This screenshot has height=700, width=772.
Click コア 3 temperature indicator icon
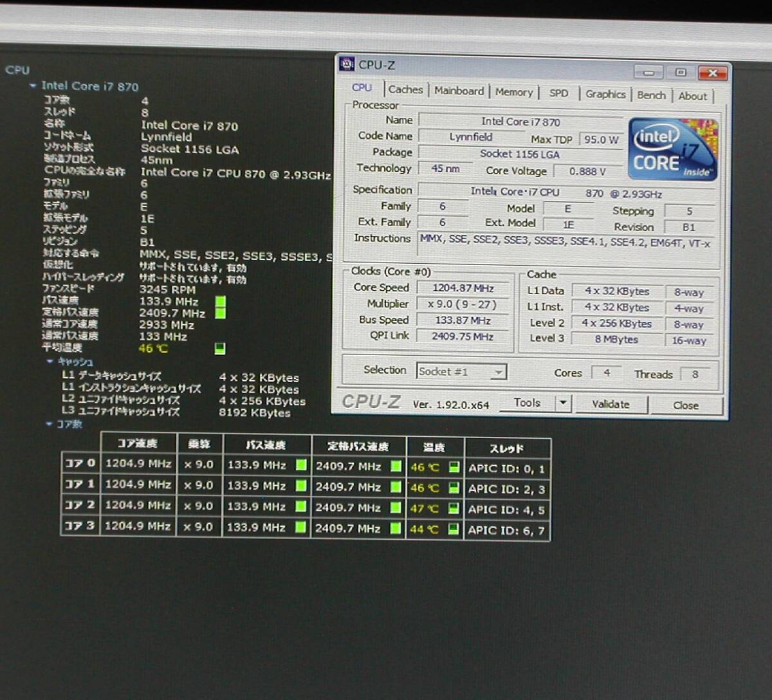pyautogui.click(x=454, y=530)
